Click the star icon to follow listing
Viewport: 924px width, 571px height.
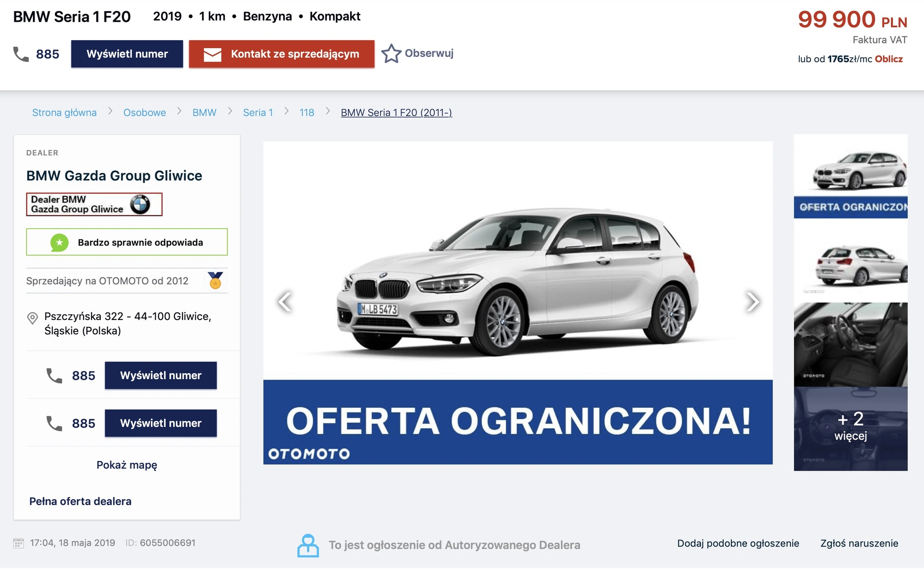[x=391, y=53]
